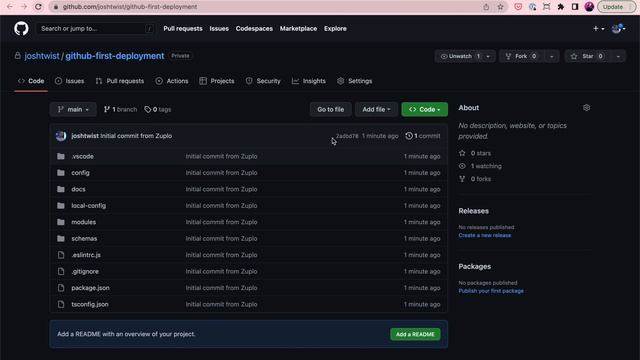This screenshot has height=360, width=640.
Task: Open the Actions tab
Action: (x=172, y=81)
